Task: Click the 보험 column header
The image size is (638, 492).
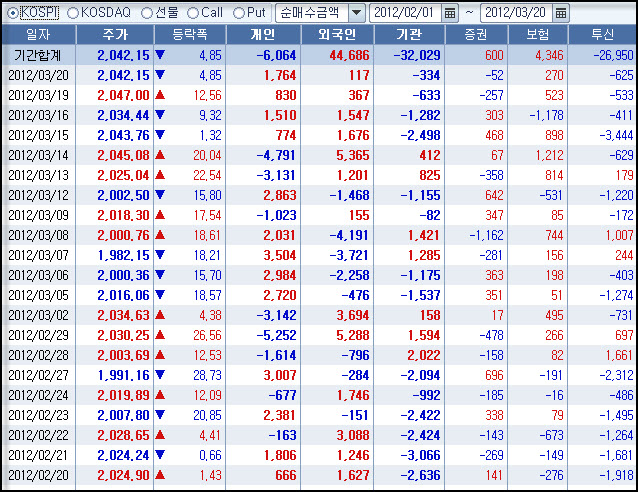Action: coord(538,34)
